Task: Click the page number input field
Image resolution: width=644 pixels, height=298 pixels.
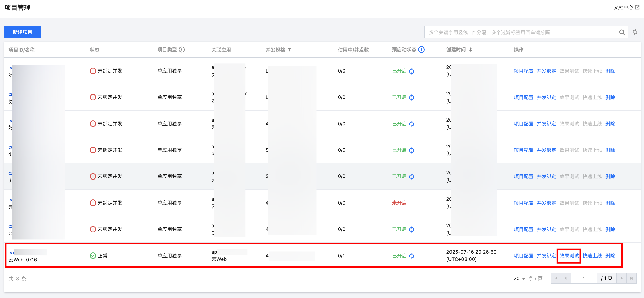Action: (x=584, y=278)
